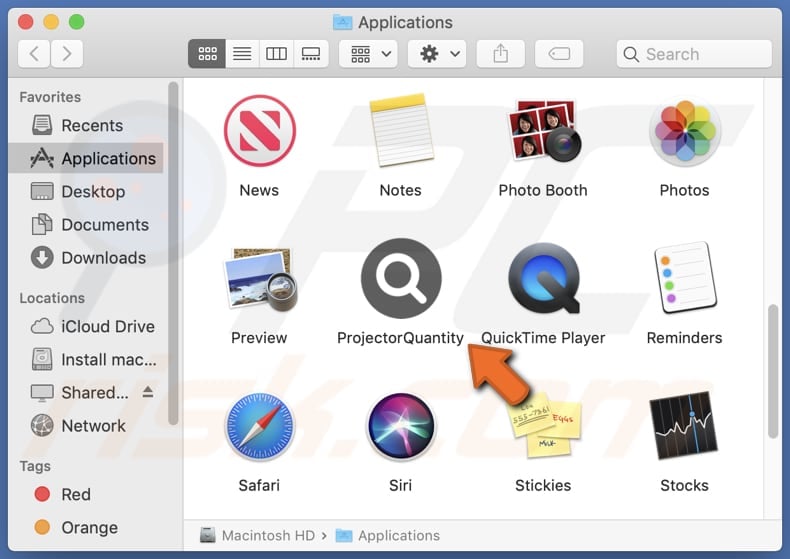Click the QuickTime Player name label
Image resolution: width=790 pixels, height=559 pixels.
pos(543,338)
